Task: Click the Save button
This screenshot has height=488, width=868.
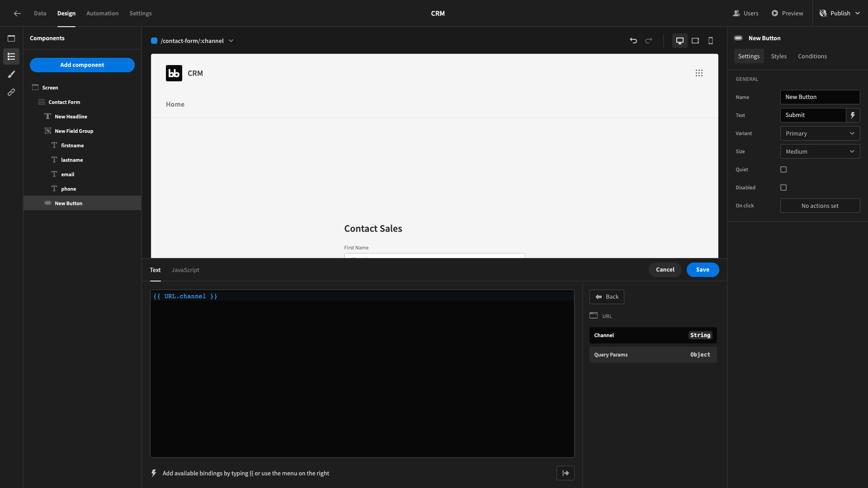Action: point(702,269)
